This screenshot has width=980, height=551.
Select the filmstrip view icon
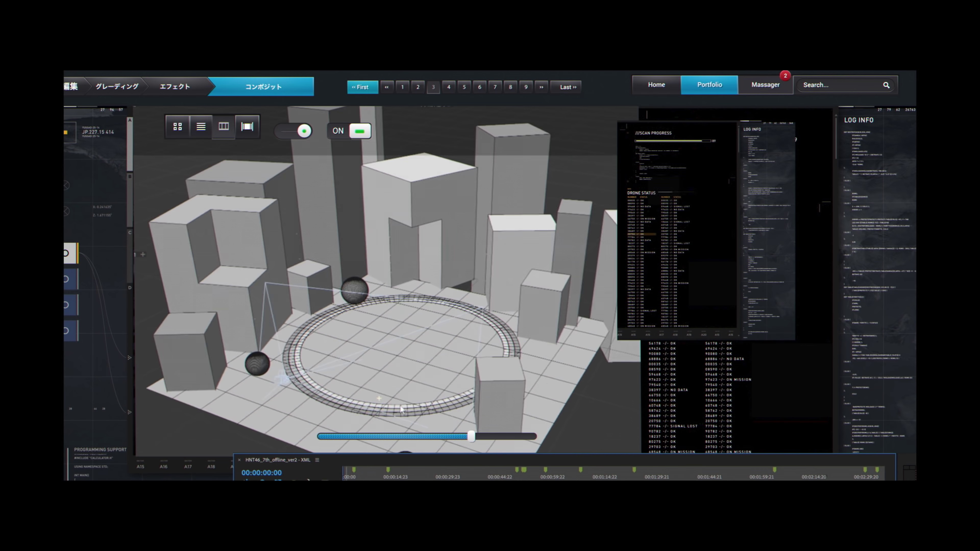click(247, 127)
